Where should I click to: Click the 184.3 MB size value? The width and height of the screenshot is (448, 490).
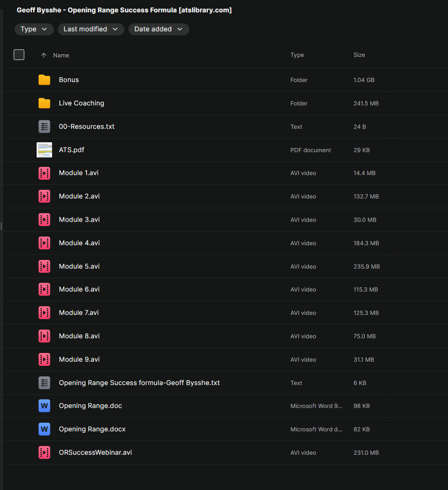click(x=366, y=243)
